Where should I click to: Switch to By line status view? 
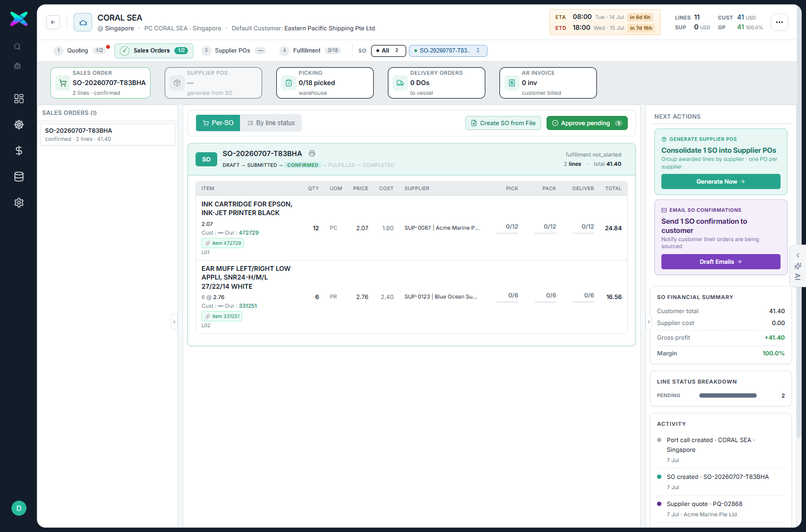pos(271,123)
